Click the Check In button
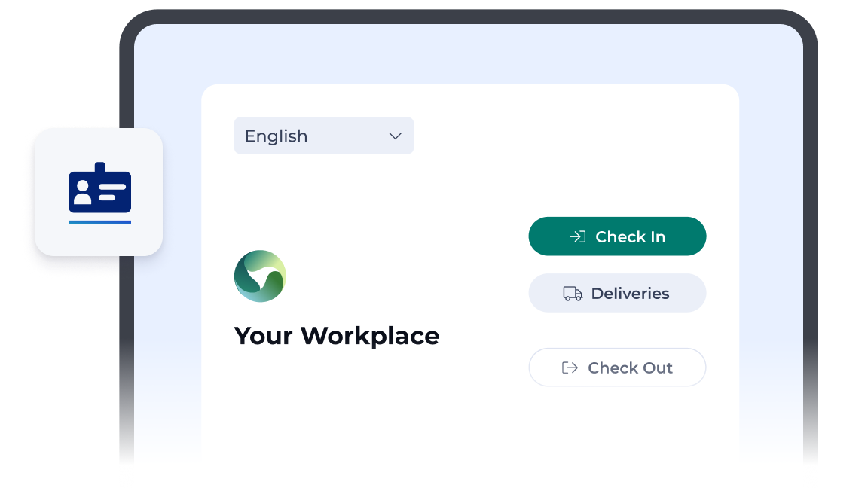Viewport: 868px width, 488px height. 617,236
